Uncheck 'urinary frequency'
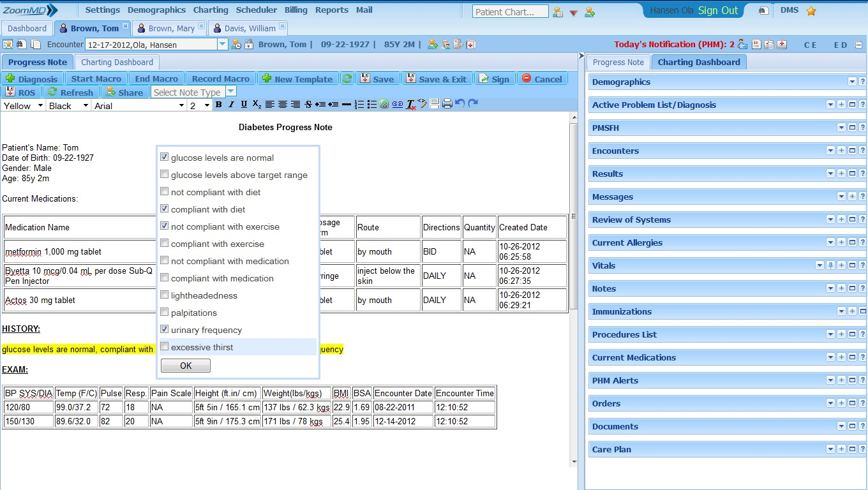Viewport: 868px width, 490px height. pos(165,329)
